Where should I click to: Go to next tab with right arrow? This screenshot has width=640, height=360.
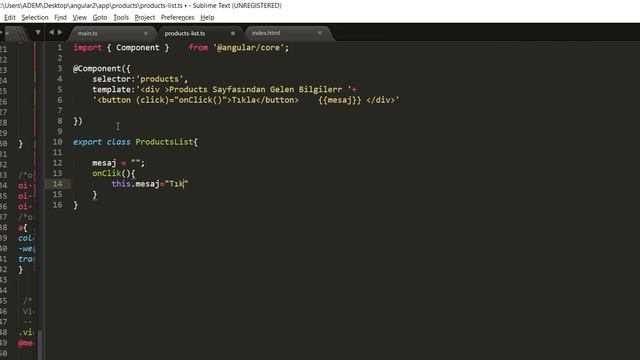(x=60, y=32)
